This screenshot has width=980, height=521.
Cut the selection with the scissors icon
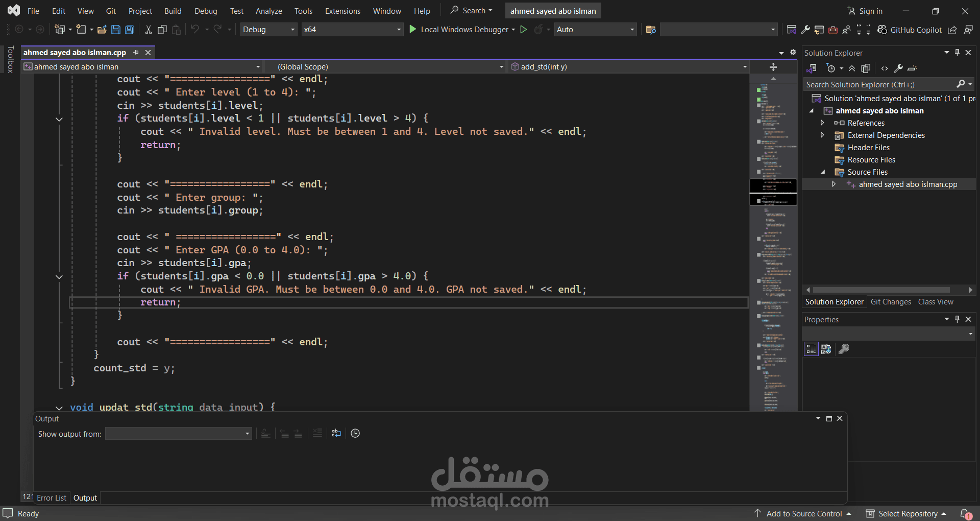[x=149, y=30]
